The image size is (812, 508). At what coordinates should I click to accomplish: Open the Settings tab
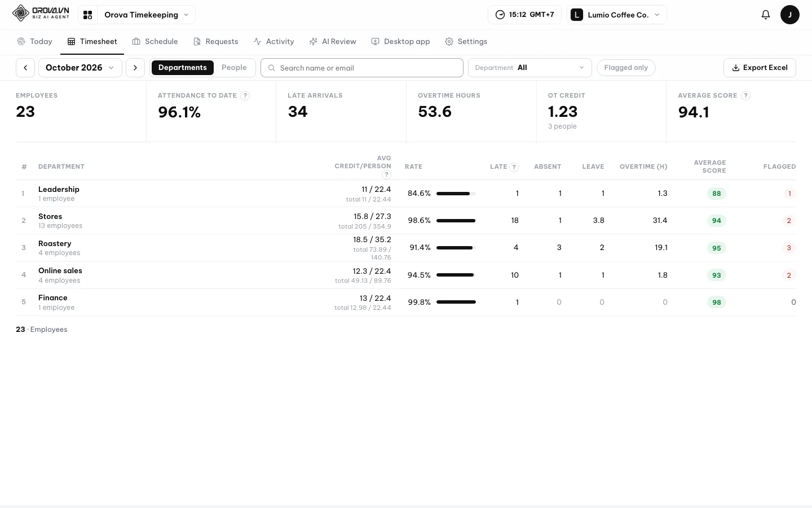(466, 42)
